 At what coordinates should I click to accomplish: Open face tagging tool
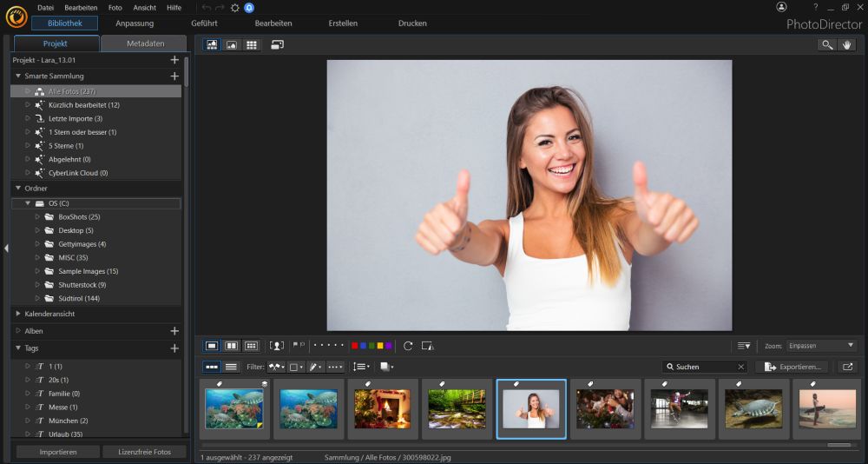[x=277, y=346]
